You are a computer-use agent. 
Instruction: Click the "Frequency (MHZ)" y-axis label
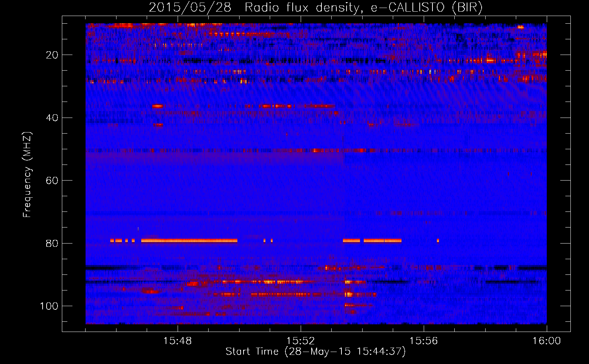click(x=27, y=174)
